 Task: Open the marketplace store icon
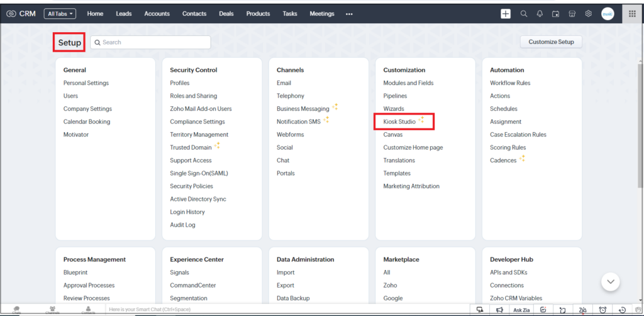tap(572, 14)
